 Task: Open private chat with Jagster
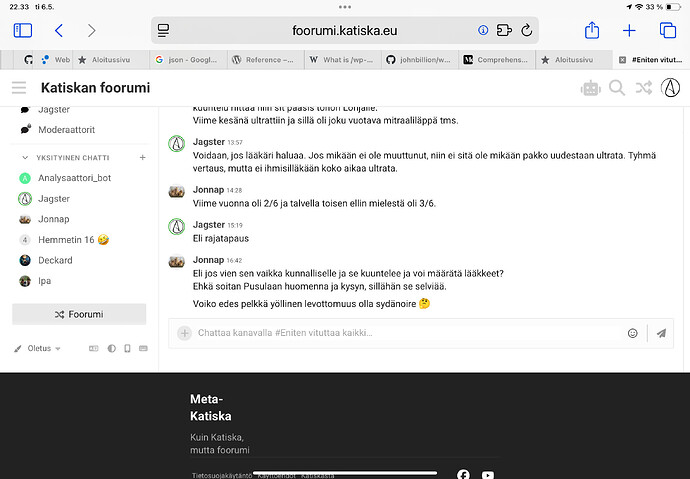pyautogui.click(x=54, y=199)
